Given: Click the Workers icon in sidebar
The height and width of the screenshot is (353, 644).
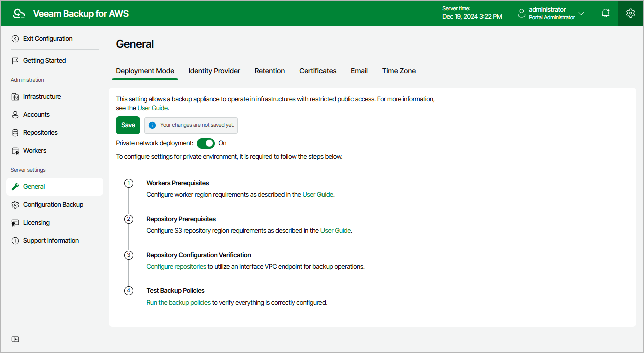Looking at the screenshot, I should point(15,151).
